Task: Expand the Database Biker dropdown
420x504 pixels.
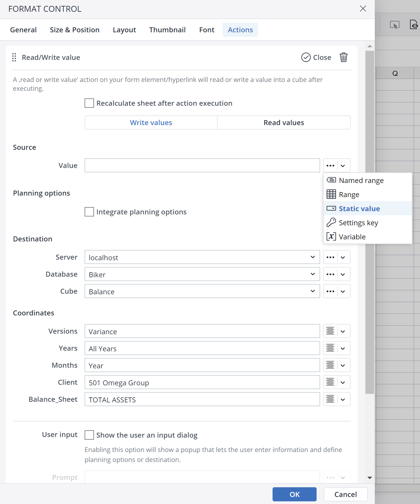Action: click(x=313, y=274)
